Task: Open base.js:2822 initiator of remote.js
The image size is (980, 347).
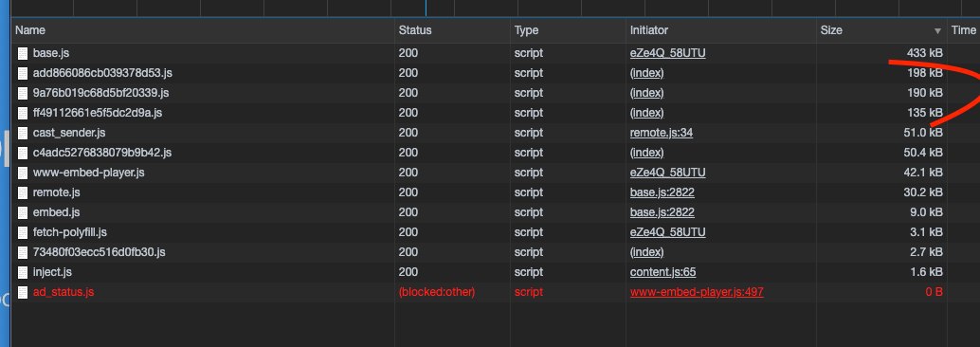Action: [662, 192]
